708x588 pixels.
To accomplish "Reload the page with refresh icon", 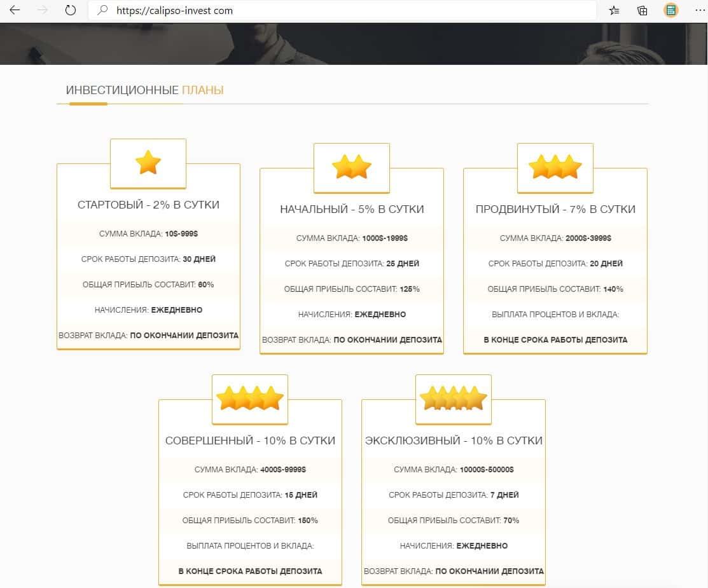I will pos(70,10).
